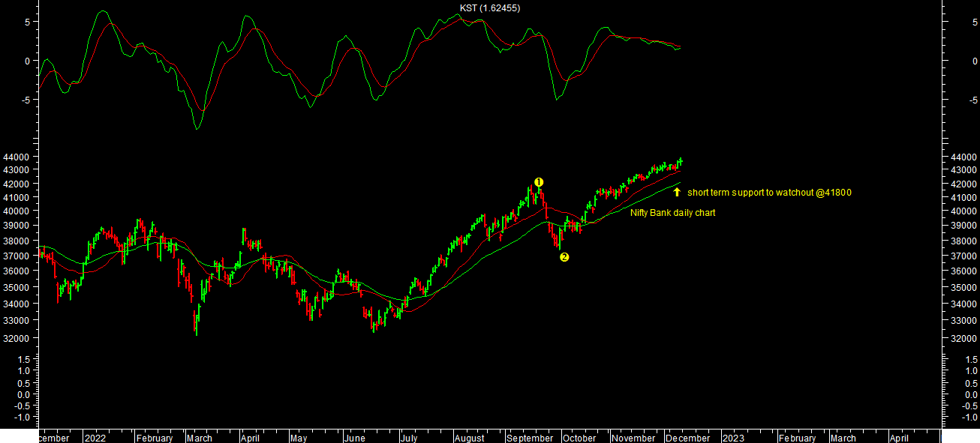Click the KST (1.62455) indicator title
The image size is (980, 443).
coord(490,8)
